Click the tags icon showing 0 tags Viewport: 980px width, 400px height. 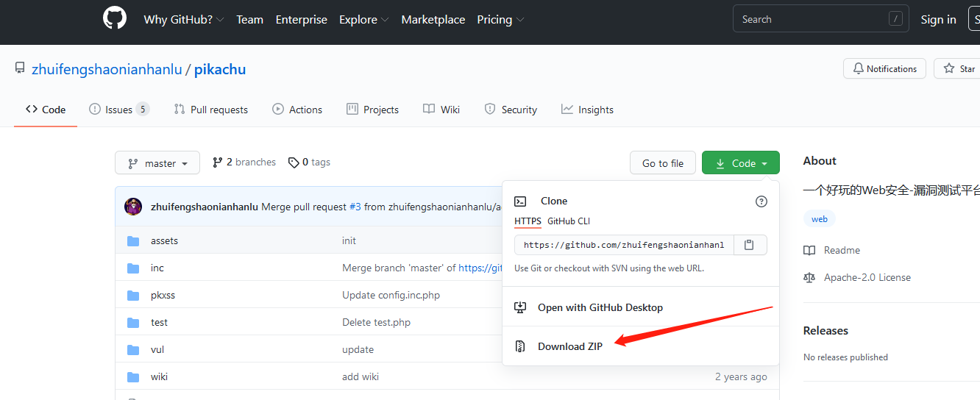294,162
